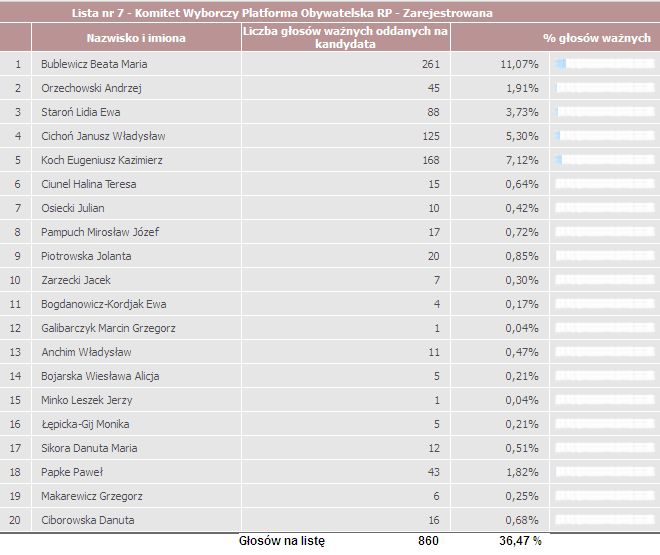Click the percentage value 5,30%
The width and height of the screenshot is (660, 555).
pos(522,136)
